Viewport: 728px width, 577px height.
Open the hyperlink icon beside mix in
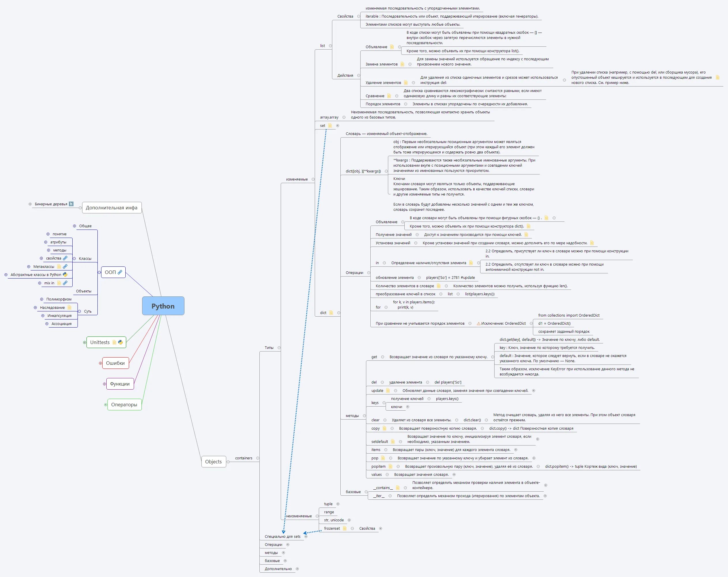tap(65, 283)
